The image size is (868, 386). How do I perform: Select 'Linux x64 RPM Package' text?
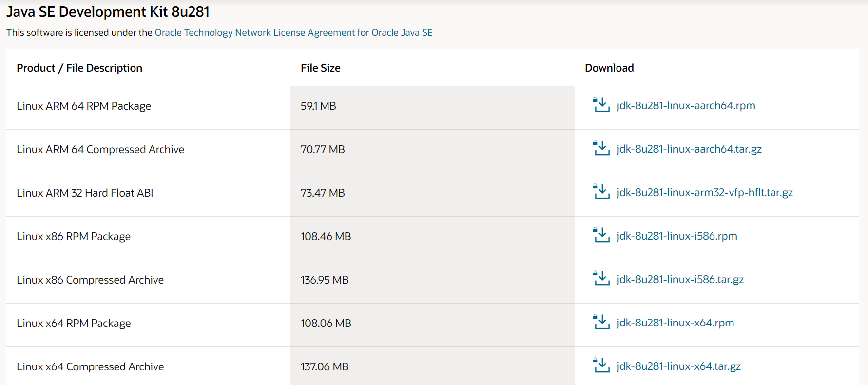tap(74, 324)
